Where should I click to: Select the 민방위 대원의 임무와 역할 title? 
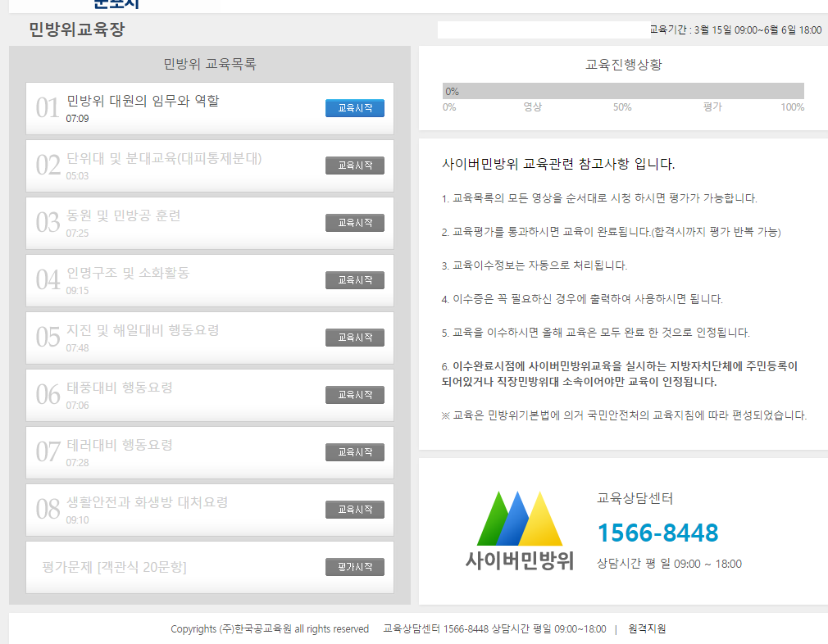(x=143, y=101)
